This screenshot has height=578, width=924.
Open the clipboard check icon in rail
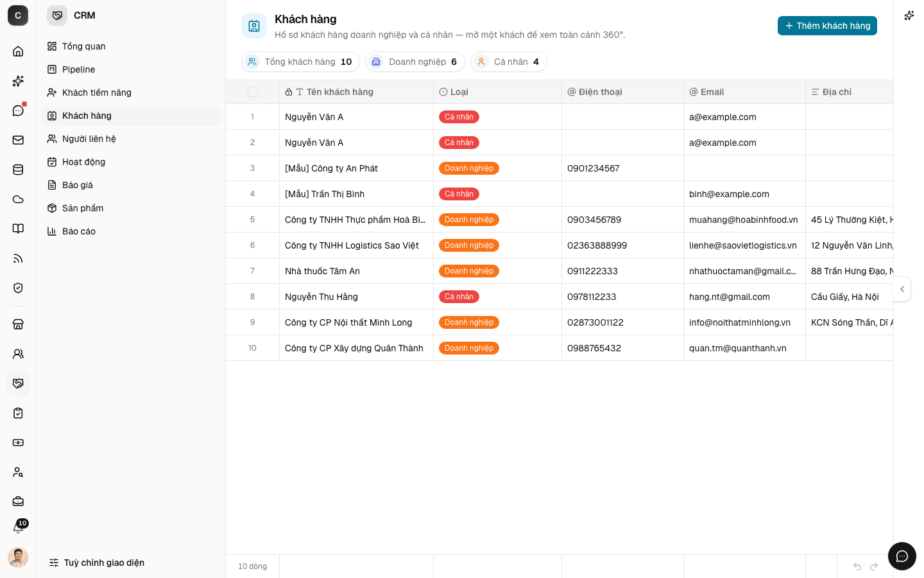pos(18,413)
